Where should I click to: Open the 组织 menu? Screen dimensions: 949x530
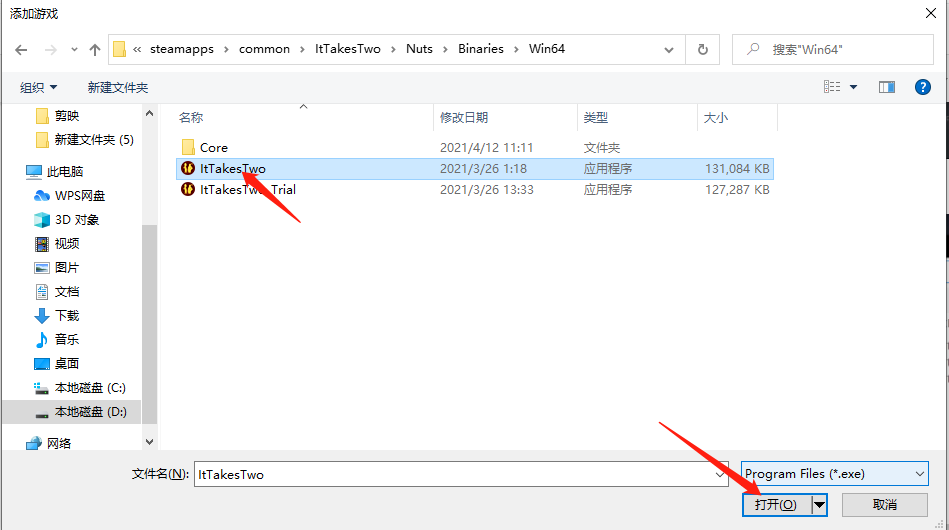pos(39,87)
